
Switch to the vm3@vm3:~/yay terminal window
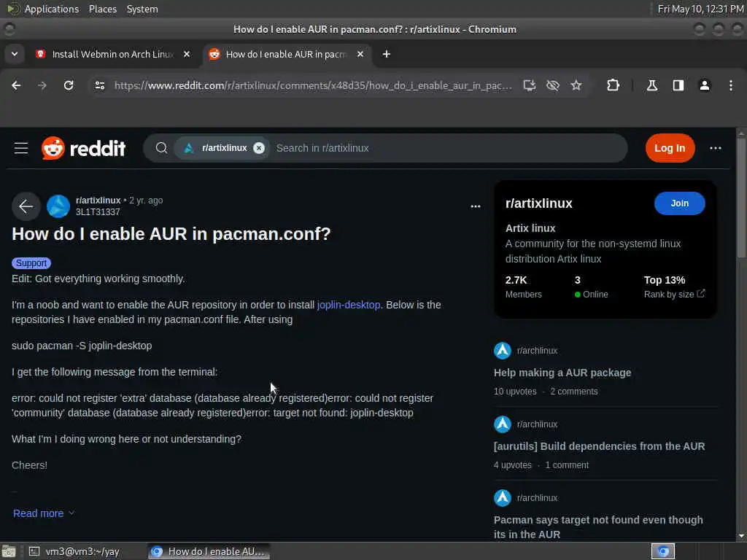click(x=74, y=551)
